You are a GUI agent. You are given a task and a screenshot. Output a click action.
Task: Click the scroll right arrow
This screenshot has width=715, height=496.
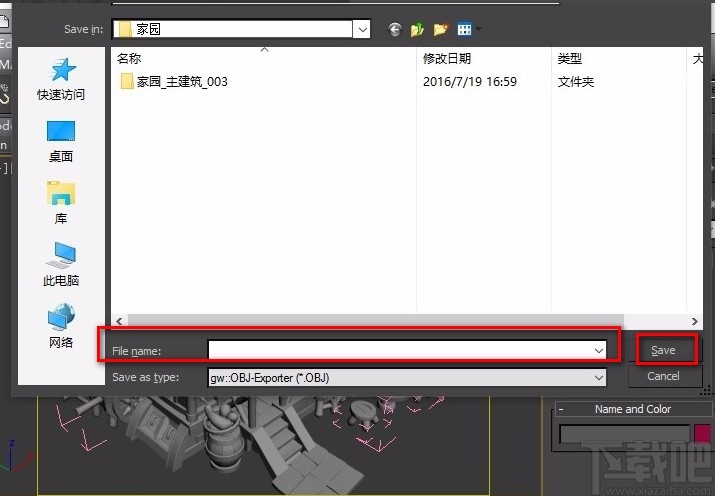coord(695,321)
